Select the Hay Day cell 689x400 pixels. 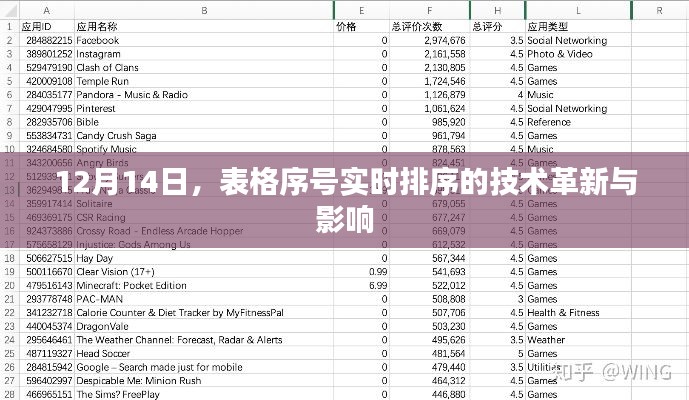pos(204,258)
